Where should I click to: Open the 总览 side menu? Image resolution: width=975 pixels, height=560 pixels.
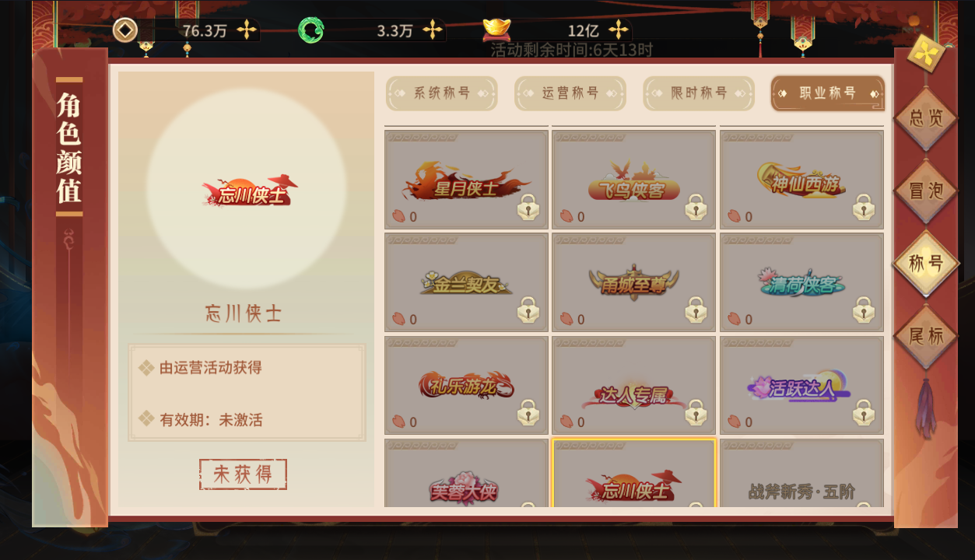pyautogui.click(x=926, y=118)
